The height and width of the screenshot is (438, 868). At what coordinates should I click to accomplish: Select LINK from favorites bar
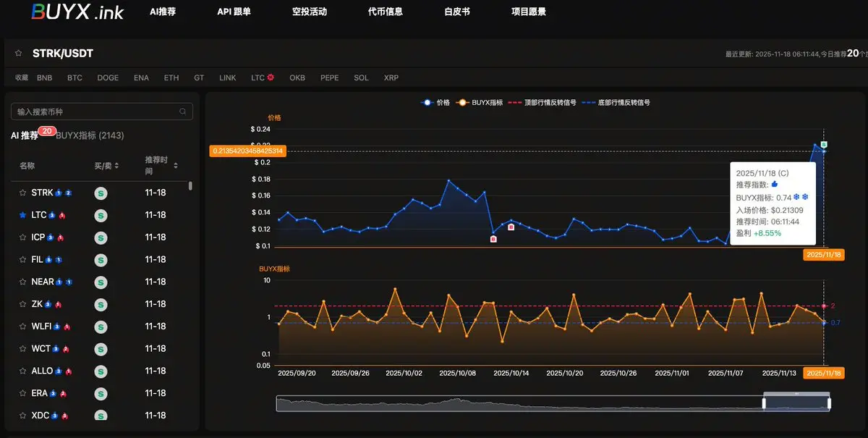coord(228,77)
